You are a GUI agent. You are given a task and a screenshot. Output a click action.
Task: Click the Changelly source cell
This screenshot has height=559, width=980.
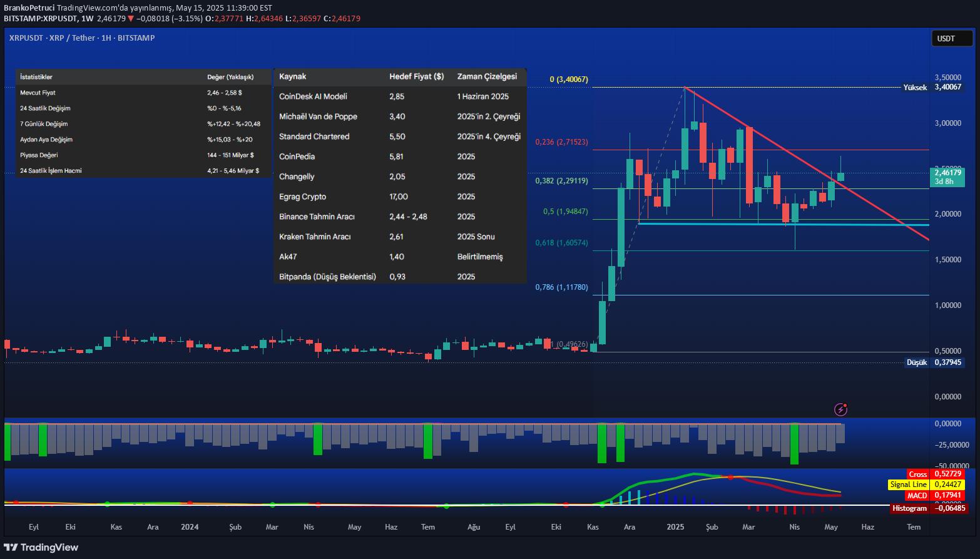297,177
